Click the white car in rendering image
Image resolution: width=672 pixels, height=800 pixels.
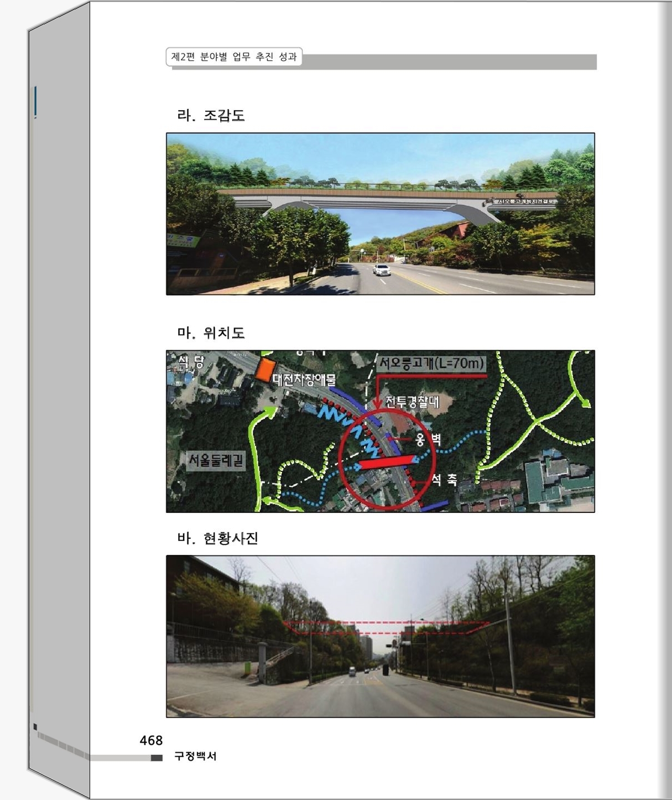382,270
